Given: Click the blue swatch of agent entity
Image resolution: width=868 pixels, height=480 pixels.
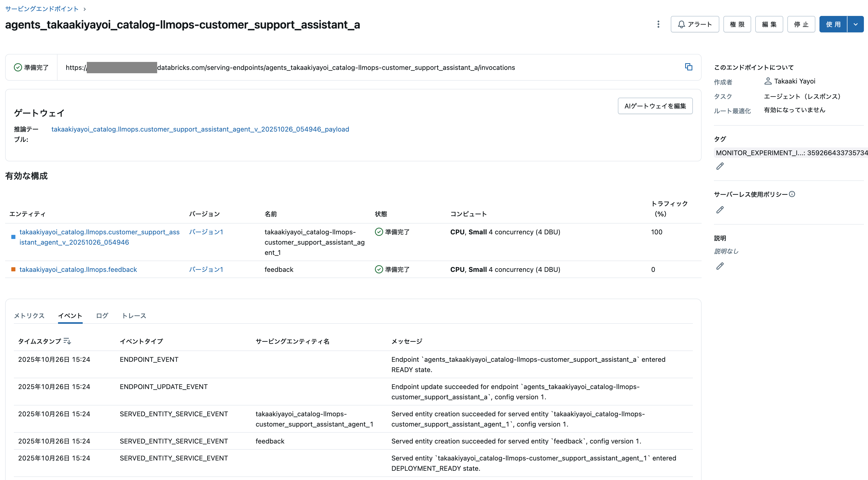Looking at the screenshot, I should 13,237.
